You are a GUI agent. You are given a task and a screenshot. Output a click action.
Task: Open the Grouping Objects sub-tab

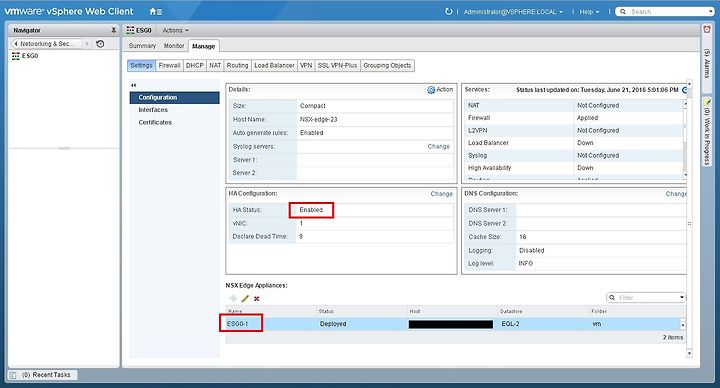(x=387, y=66)
